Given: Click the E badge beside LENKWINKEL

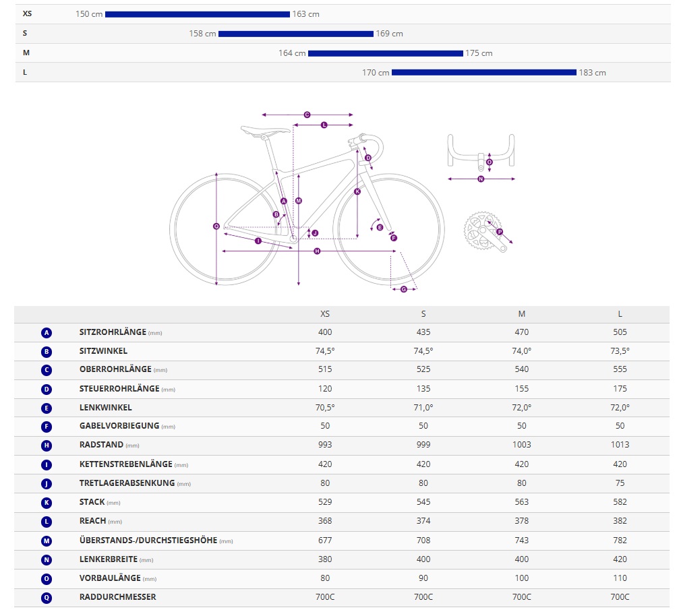Looking at the screenshot, I should pos(47,408).
